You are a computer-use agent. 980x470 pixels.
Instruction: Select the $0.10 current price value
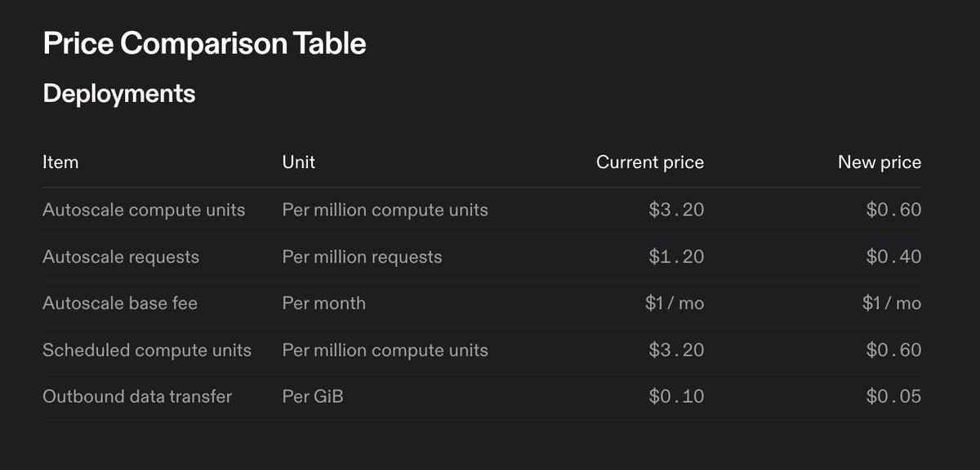click(x=676, y=397)
